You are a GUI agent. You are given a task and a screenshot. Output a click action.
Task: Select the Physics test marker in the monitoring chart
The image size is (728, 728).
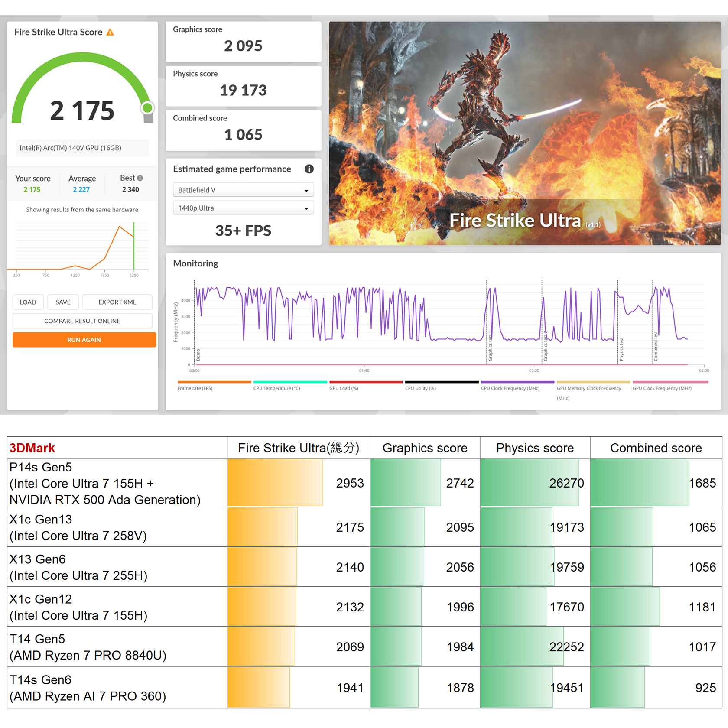[x=621, y=349]
